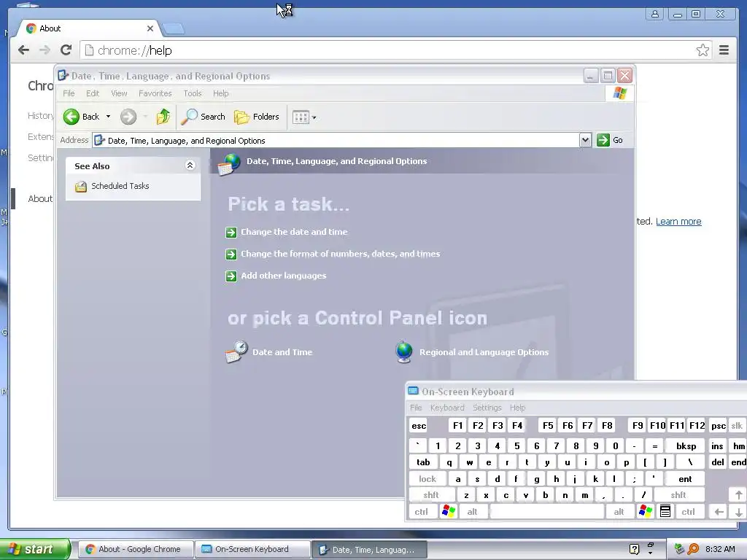Click the left Windows logo key on keyboard
This screenshot has width=747, height=560.
coord(449,511)
